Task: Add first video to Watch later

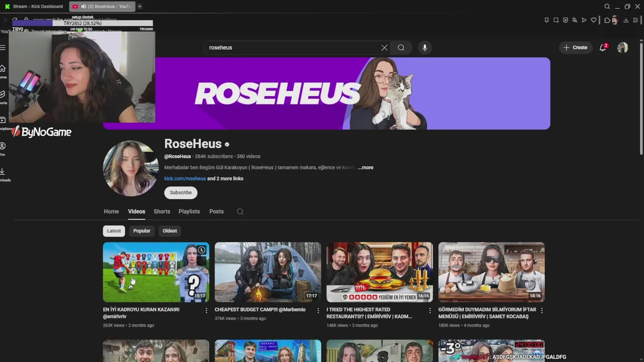Action: point(201,250)
